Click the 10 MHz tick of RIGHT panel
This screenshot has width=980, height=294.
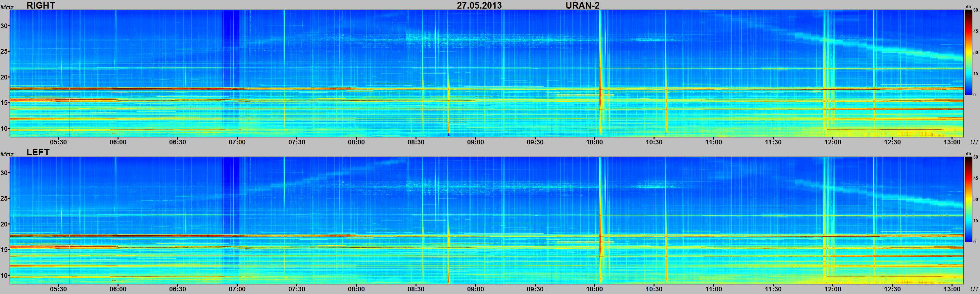pyautogui.click(x=4, y=128)
